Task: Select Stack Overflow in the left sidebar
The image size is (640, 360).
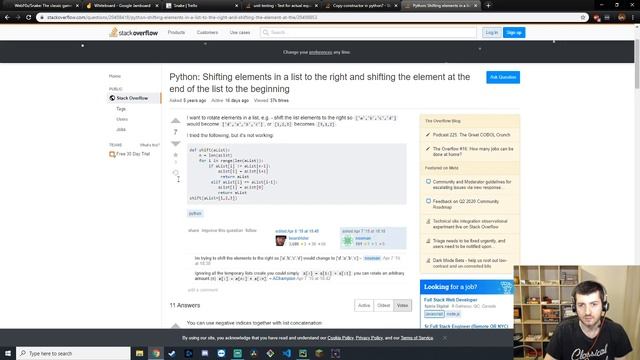Action: [134, 98]
